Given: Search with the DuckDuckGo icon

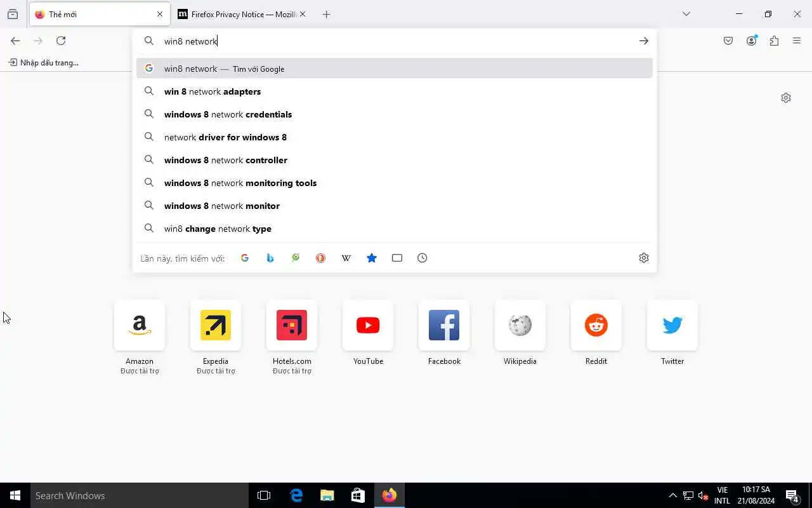Looking at the screenshot, I should (x=321, y=258).
